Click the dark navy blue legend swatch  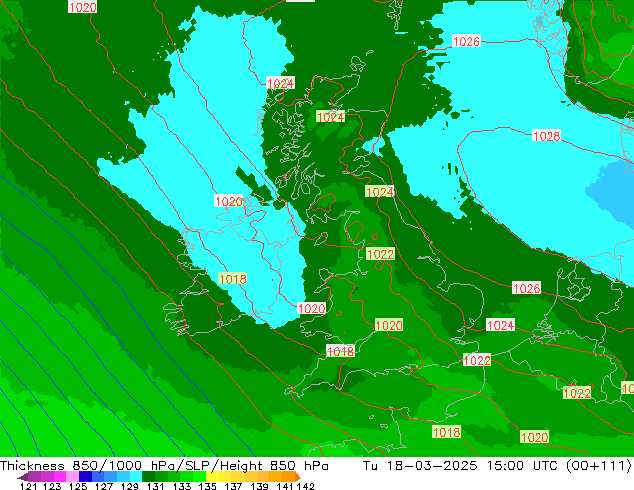tap(85, 477)
